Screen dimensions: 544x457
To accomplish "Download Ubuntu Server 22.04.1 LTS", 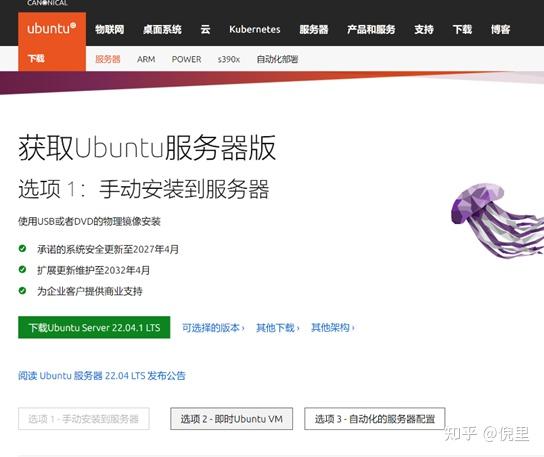I will click(94, 327).
